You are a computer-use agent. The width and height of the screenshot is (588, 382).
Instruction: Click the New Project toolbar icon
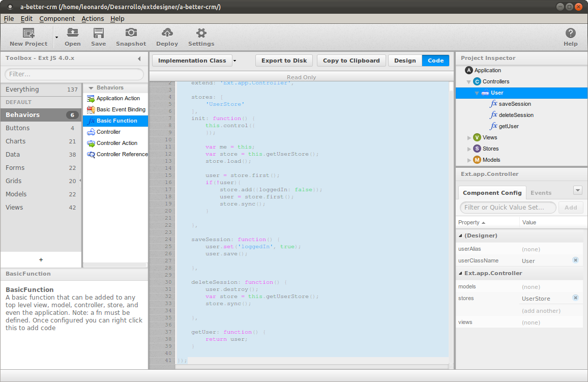28,33
